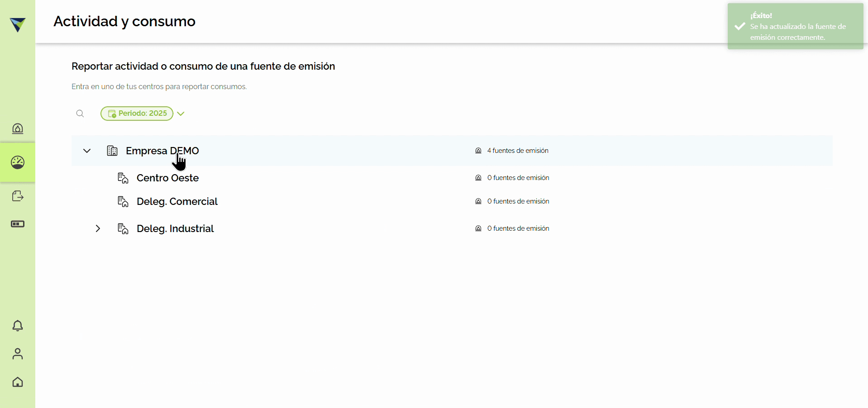Click '0 fuentes de emisión' for Deleg. Industrial
868x408 pixels.
518,228
